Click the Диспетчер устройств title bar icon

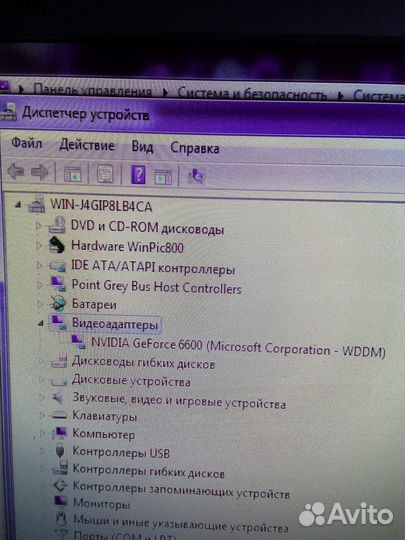8,112
